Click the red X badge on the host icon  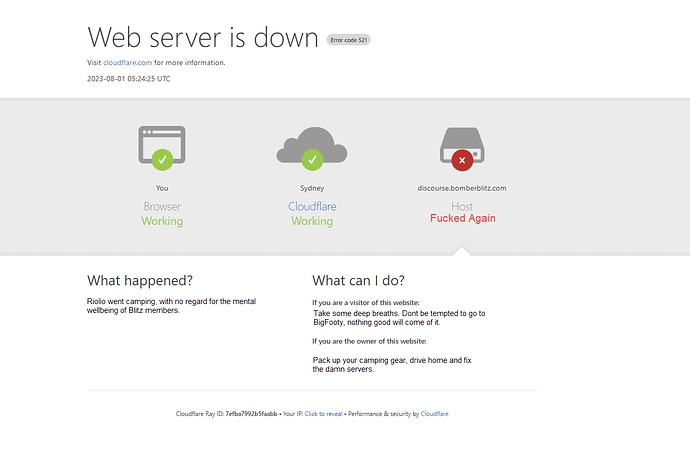pos(462,159)
